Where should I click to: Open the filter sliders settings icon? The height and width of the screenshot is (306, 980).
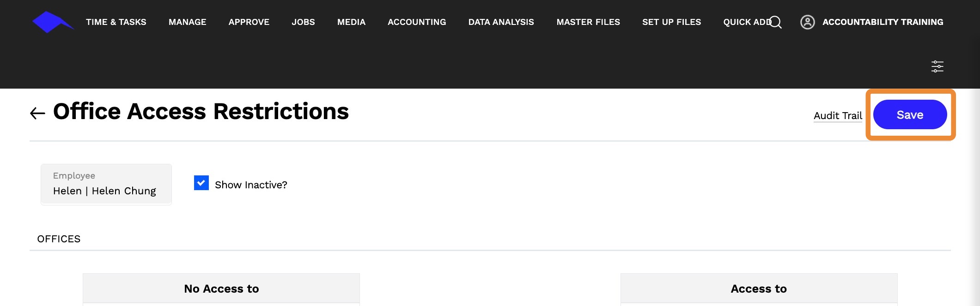[x=937, y=66]
